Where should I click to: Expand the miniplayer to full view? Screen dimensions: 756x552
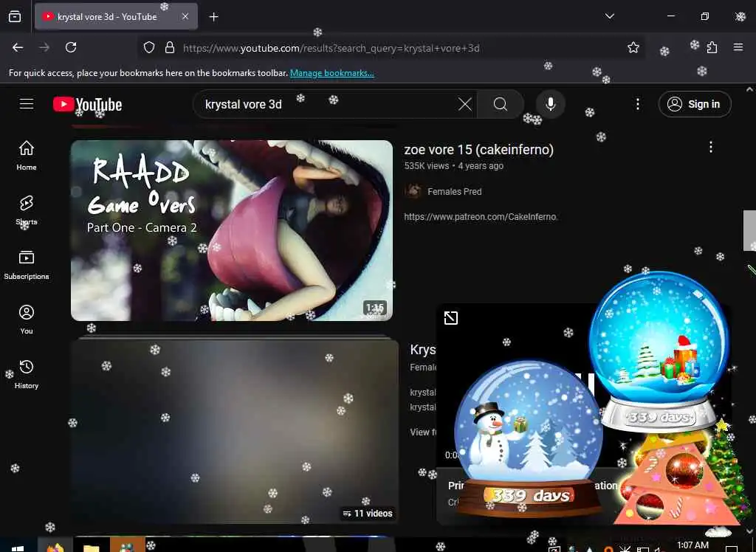coord(451,318)
